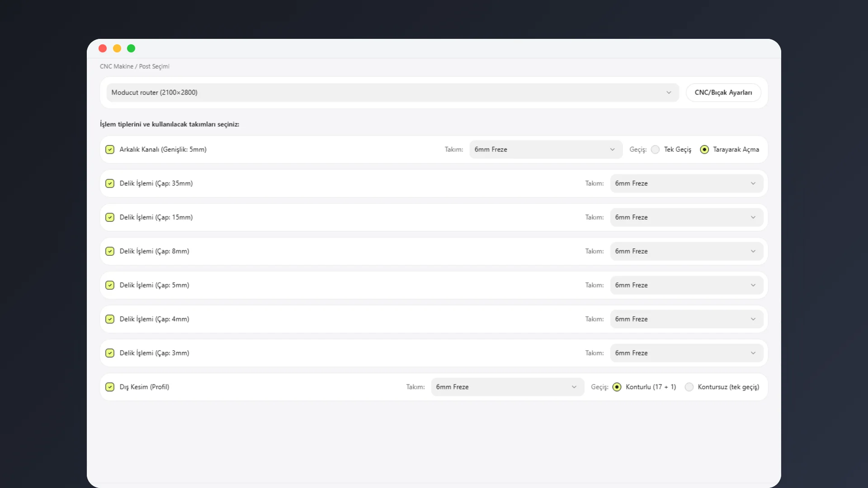The height and width of the screenshot is (488, 868).
Task: Close the window with the red button
Action: click(103, 48)
